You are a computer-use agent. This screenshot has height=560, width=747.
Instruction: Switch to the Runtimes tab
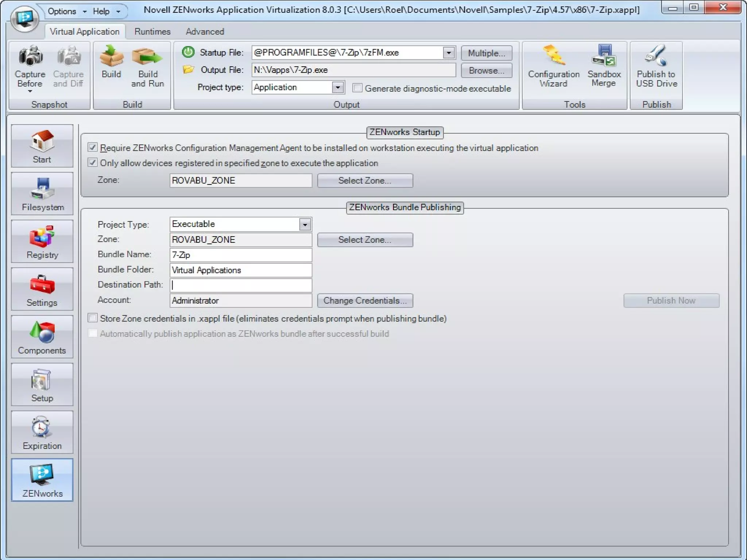(152, 32)
